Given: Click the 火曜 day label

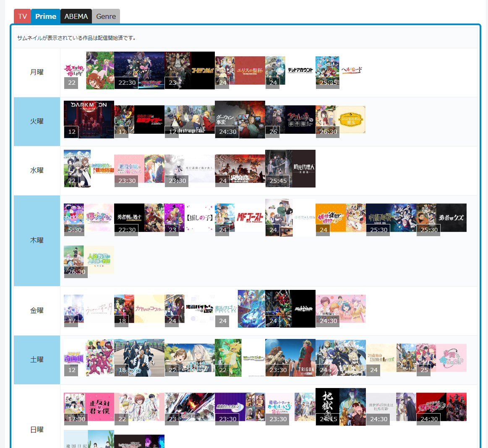Looking at the screenshot, I should [x=37, y=121].
